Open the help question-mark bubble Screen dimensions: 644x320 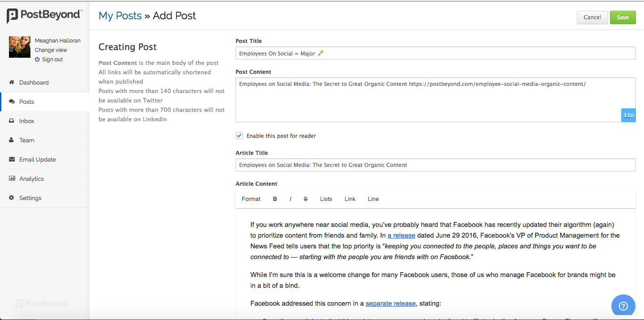[x=623, y=306]
